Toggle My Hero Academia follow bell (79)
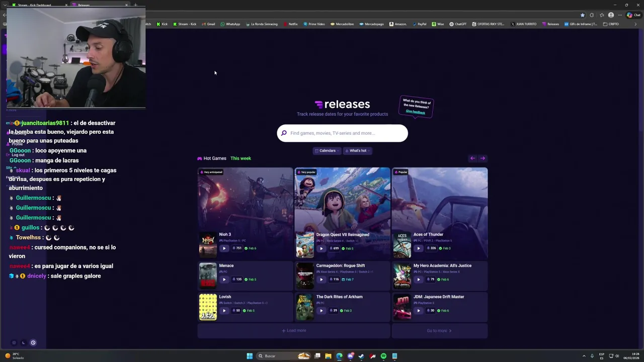 tap(430, 280)
